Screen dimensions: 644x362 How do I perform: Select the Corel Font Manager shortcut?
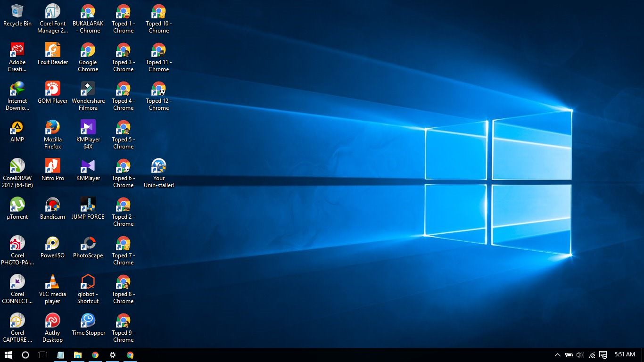pyautogui.click(x=52, y=19)
